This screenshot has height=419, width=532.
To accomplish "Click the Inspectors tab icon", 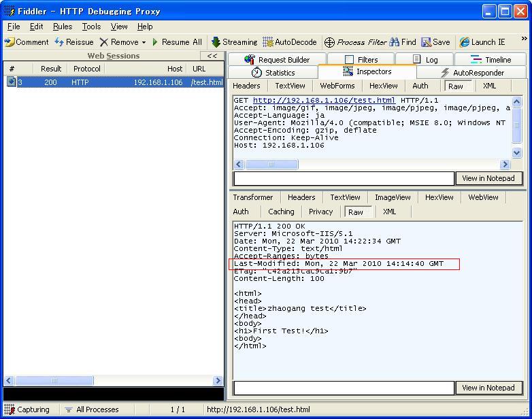I will tap(348, 71).
